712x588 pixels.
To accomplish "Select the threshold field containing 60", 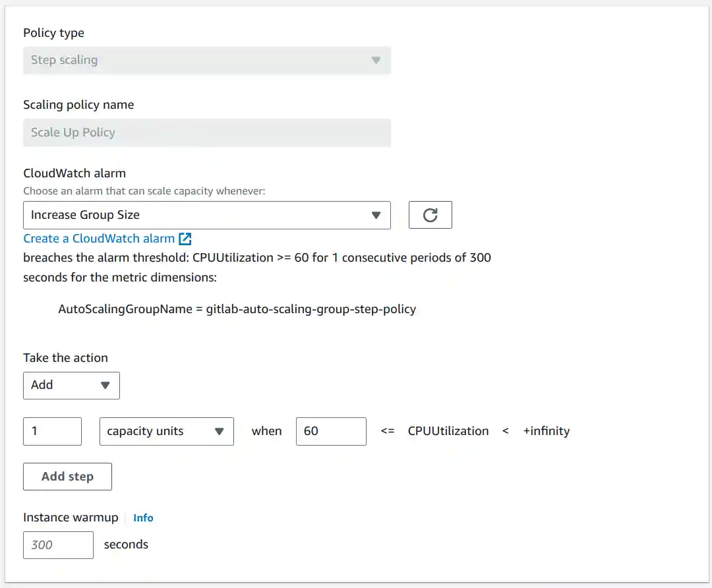I will coord(331,431).
